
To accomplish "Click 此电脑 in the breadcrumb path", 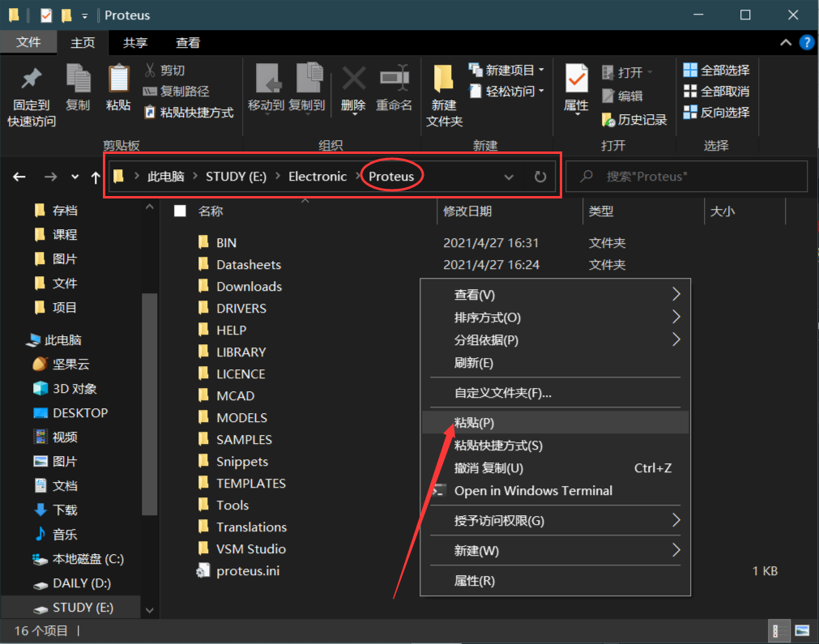I will pos(165,177).
